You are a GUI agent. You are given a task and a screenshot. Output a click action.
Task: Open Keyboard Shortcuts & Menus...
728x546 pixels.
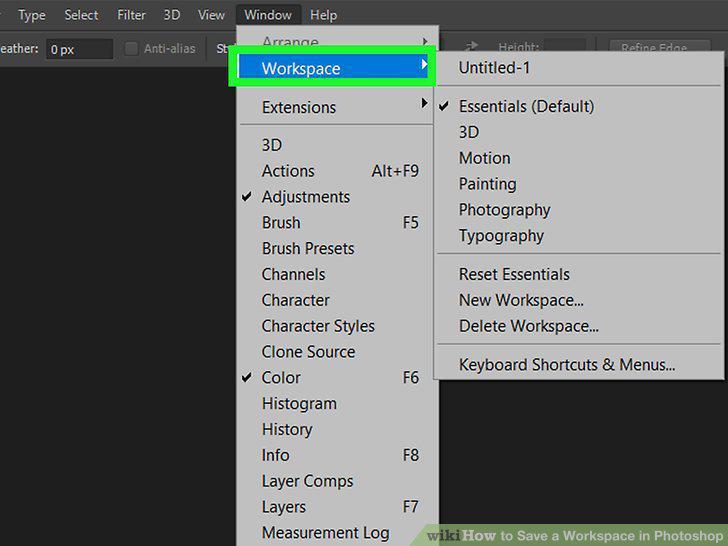tap(579, 365)
